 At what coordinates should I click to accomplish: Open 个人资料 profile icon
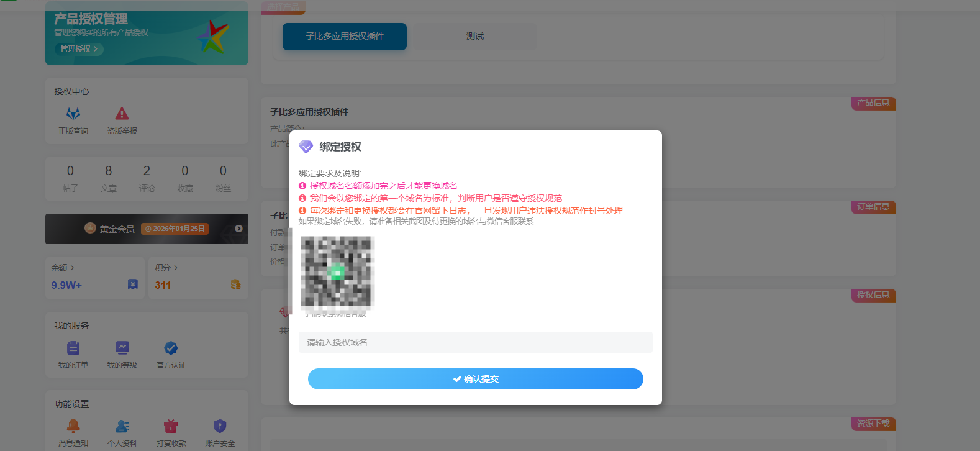coord(122,426)
